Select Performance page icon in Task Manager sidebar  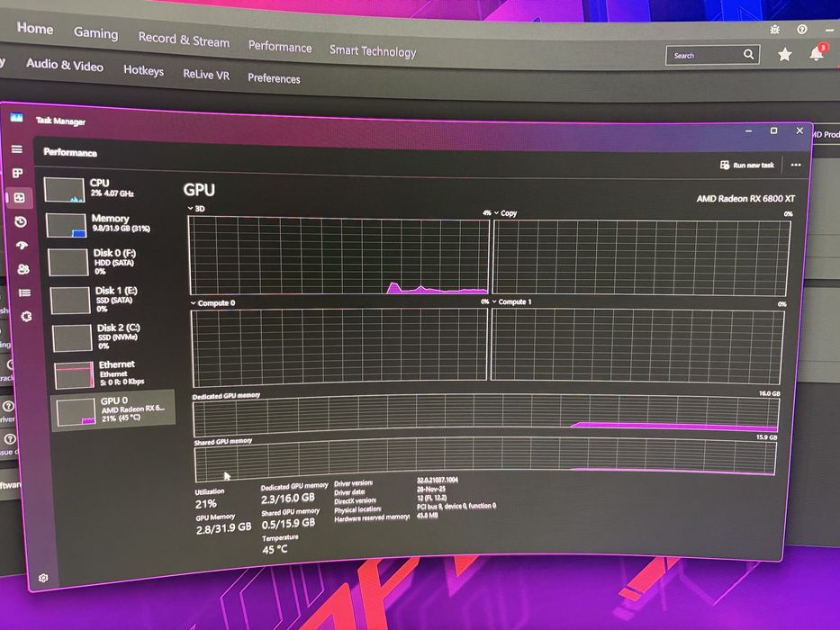point(19,198)
